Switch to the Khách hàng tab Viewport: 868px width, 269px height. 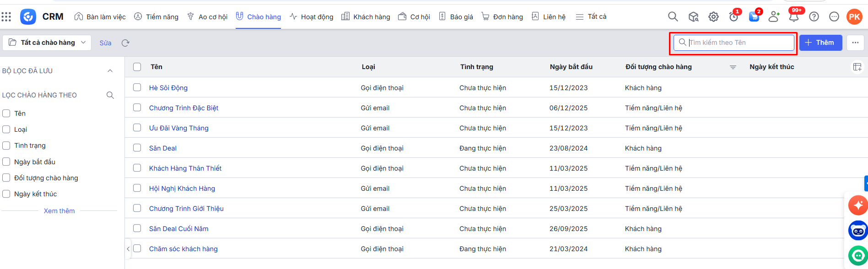366,17
